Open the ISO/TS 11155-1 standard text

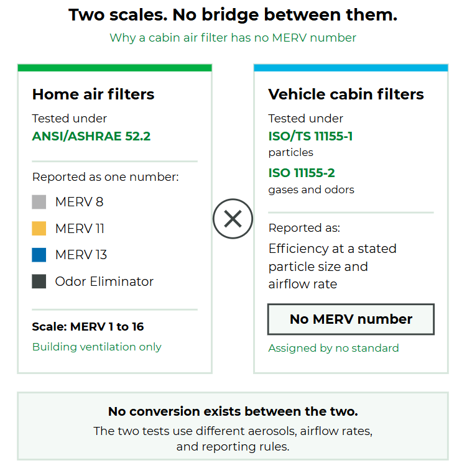310,136
